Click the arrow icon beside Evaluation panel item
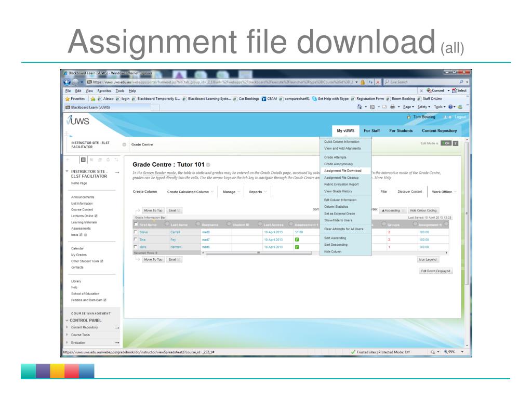Screen dimensions: 532x399 [117, 343]
